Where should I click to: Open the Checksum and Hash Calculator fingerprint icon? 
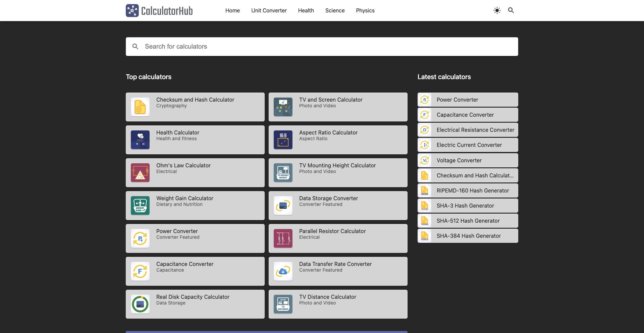[x=140, y=107]
